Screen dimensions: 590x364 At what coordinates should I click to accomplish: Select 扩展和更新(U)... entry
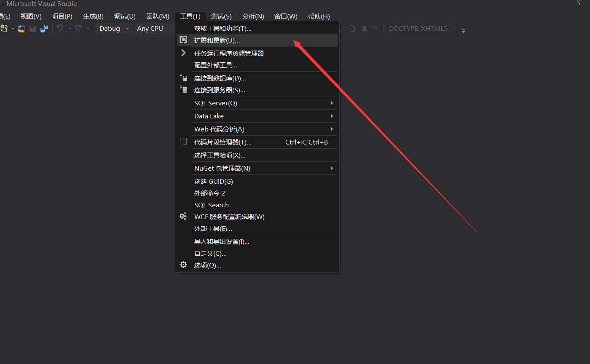pos(257,40)
